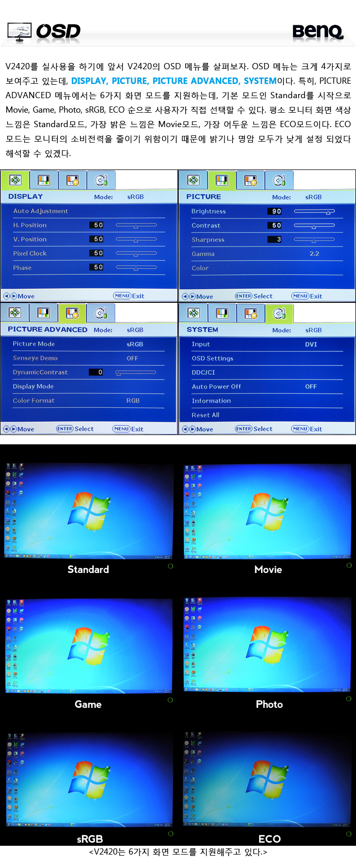Select the Picture Advanced tab icon in the PICTURE panel
The height and width of the screenshot is (868, 356).
(251, 180)
